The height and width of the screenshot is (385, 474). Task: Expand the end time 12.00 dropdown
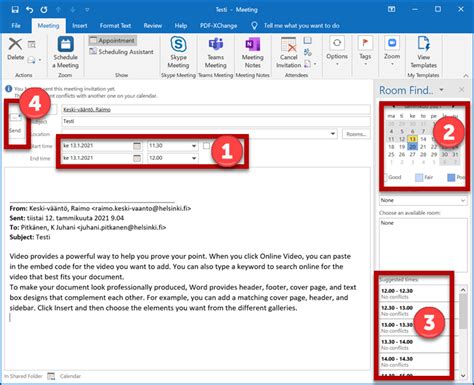pyautogui.click(x=194, y=158)
